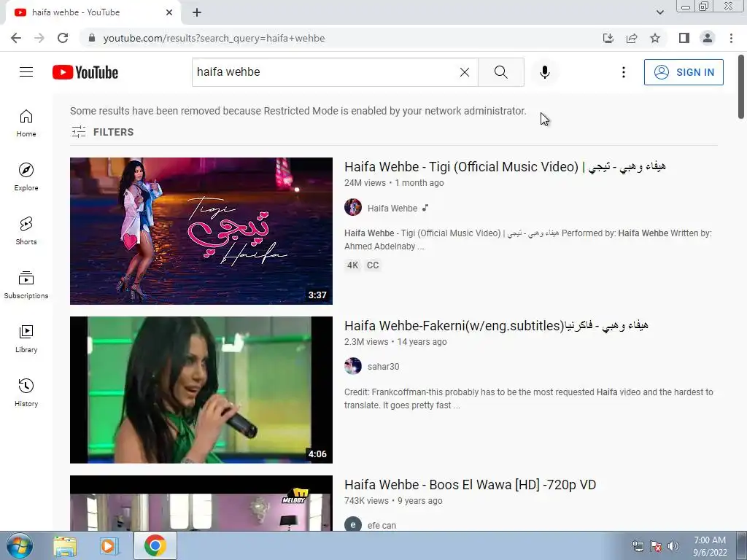Open the network tray icon
The width and height of the screenshot is (747, 560).
tap(638, 546)
